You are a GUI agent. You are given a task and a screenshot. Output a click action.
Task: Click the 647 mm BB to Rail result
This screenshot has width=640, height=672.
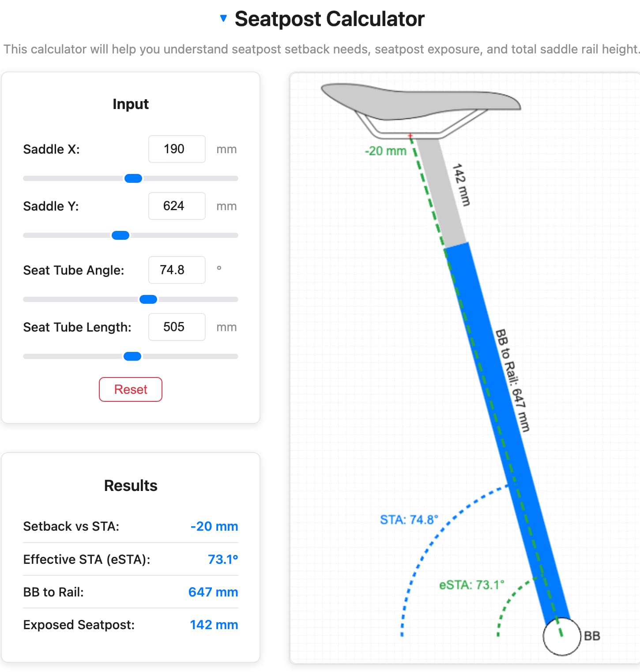click(x=213, y=592)
